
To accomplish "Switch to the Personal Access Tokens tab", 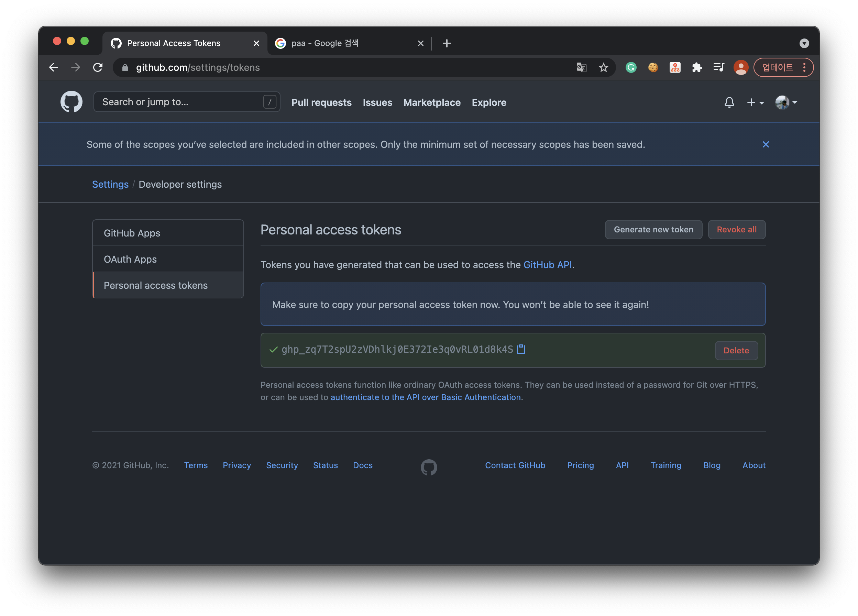I will click(x=185, y=44).
